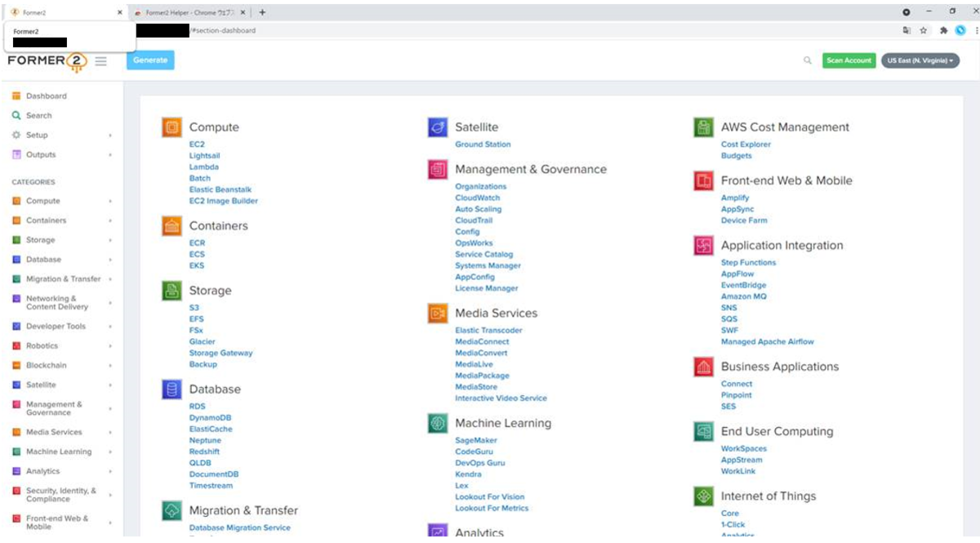Open the browser extensions puzzle icon
The width and height of the screenshot is (980, 543).
(x=944, y=30)
